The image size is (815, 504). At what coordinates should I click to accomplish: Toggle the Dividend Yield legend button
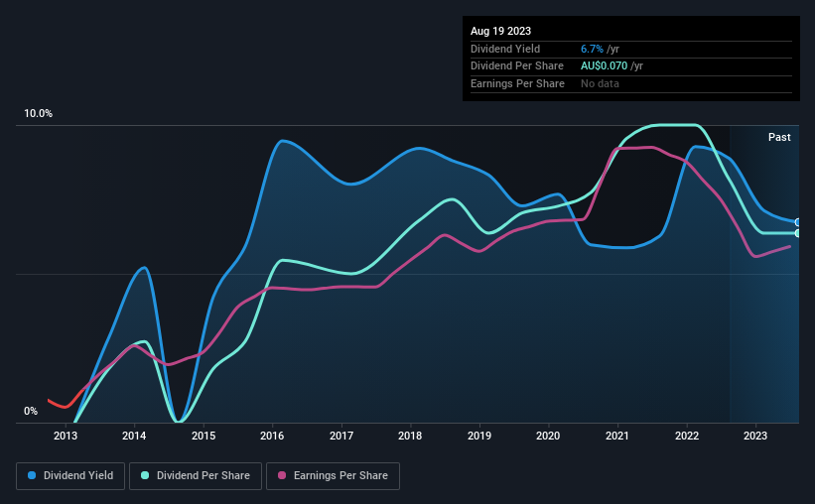[x=70, y=476]
